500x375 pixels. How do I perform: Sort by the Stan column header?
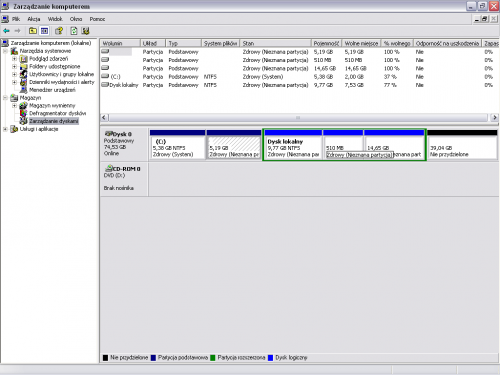(x=276, y=43)
